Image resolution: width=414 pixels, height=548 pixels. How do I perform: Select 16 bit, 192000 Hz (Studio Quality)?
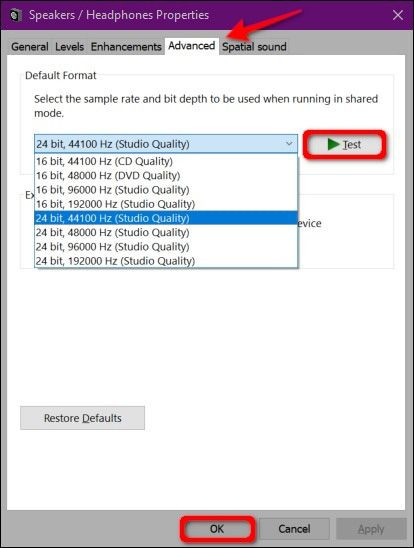[166, 204]
